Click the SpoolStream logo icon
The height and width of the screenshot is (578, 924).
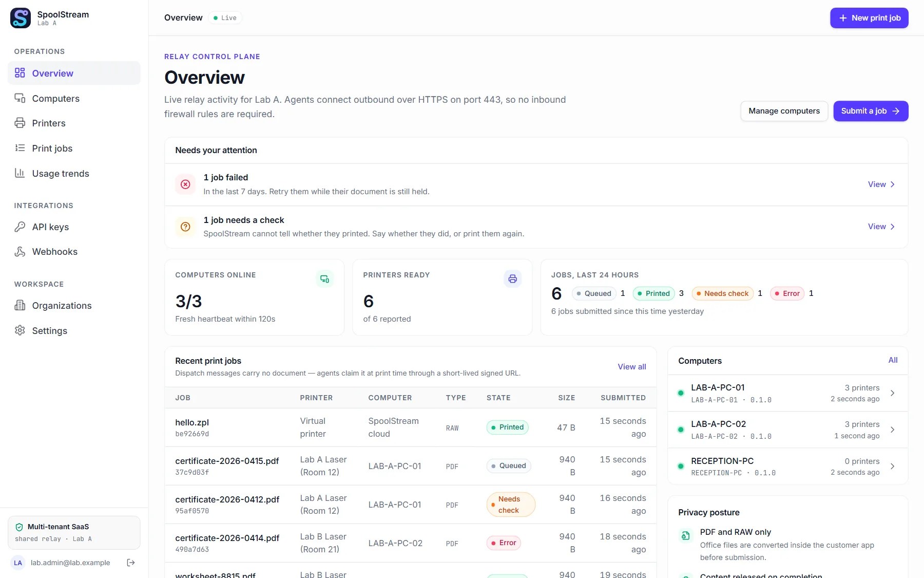(x=21, y=18)
